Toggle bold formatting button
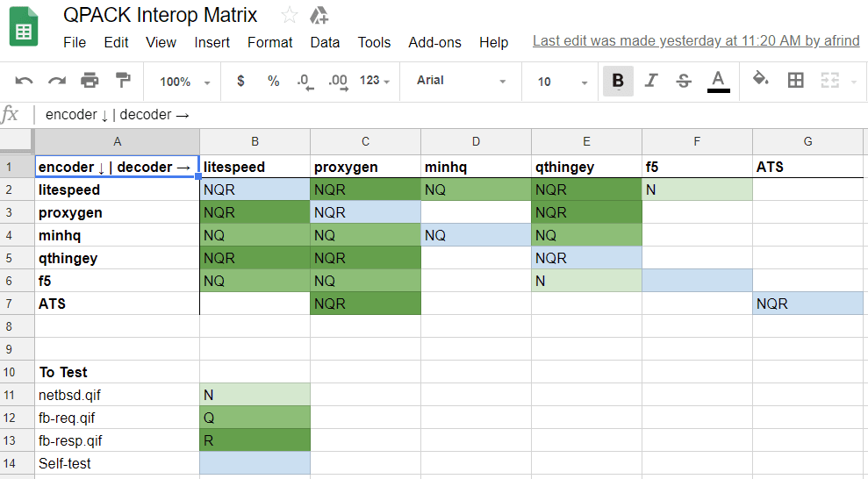 click(618, 81)
